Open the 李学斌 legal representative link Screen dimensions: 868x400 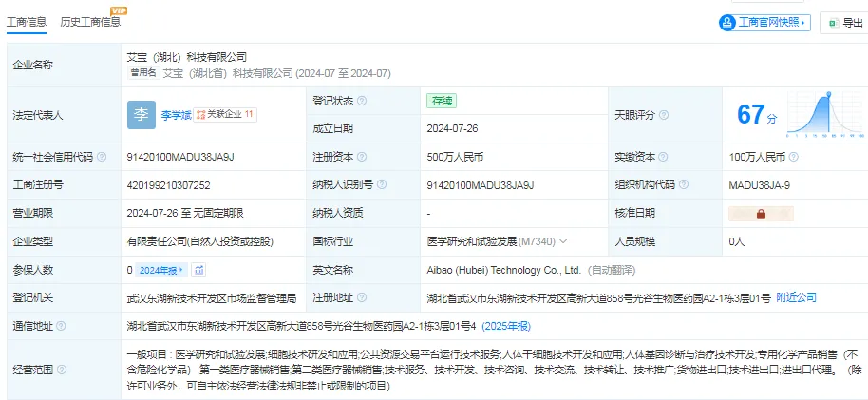click(176, 115)
